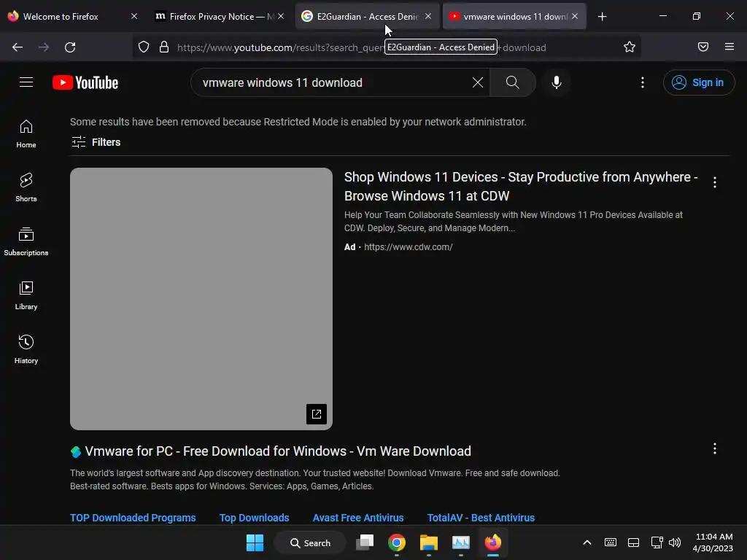The width and height of the screenshot is (747, 560).
Task: Expand the search Filters
Action: [x=96, y=142]
